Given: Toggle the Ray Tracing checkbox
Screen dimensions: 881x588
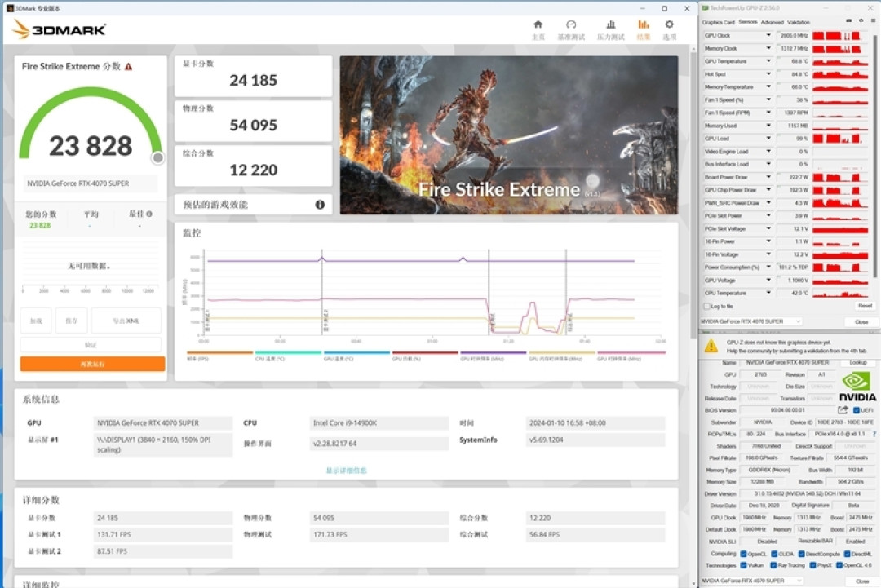Looking at the screenshot, I should 773,565.
